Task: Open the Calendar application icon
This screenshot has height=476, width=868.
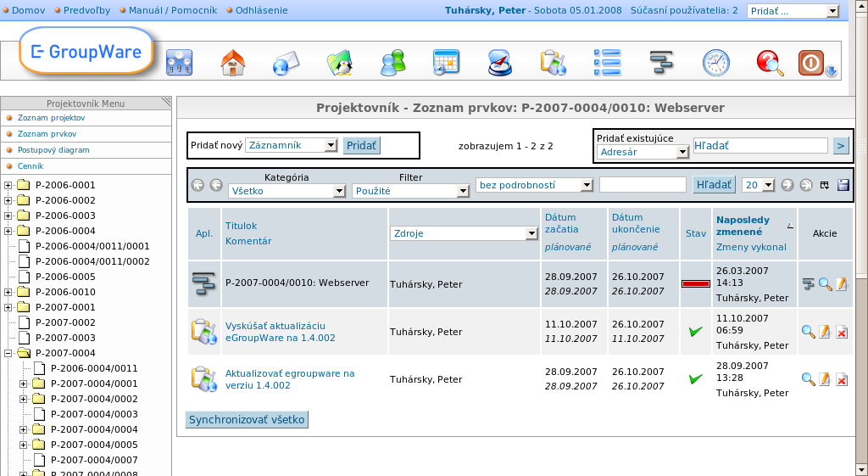Action: pyautogui.click(x=446, y=63)
